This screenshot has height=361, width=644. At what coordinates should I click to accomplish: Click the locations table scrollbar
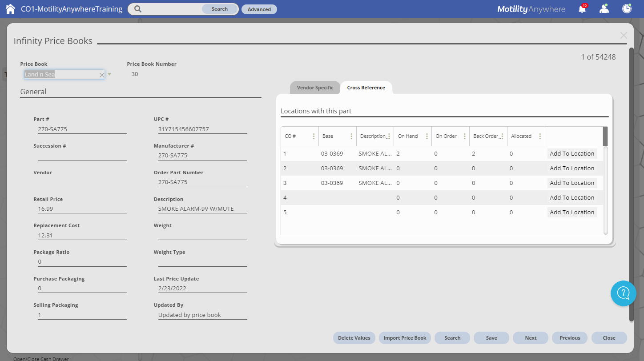click(605, 190)
